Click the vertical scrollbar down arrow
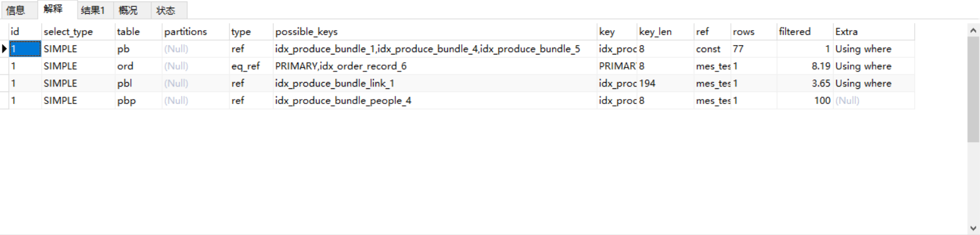This screenshot has width=980, height=235. click(x=973, y=228)
